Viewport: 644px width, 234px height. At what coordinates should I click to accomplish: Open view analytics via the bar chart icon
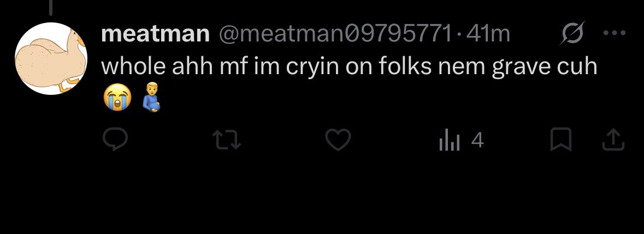coord(450,141)
